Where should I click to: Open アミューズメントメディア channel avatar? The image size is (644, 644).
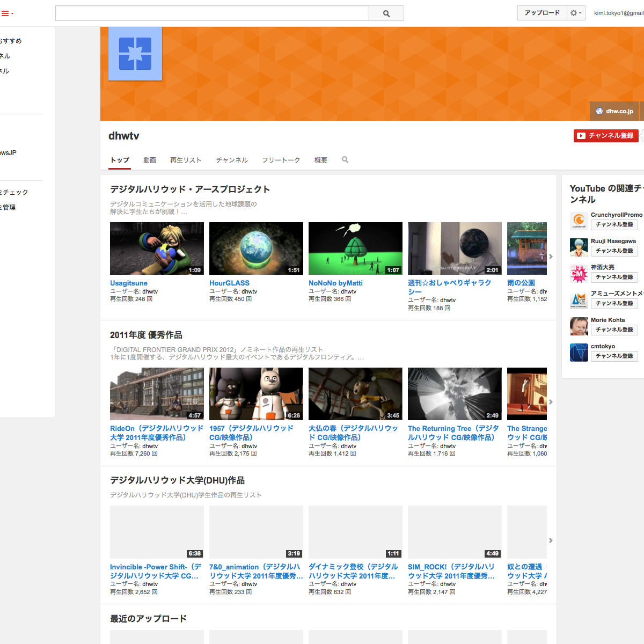[579, 299]
